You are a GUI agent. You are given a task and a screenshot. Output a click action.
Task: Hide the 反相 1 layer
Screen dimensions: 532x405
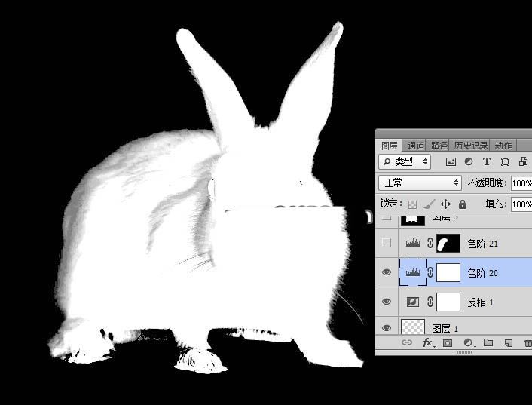[x=387, y=302]
